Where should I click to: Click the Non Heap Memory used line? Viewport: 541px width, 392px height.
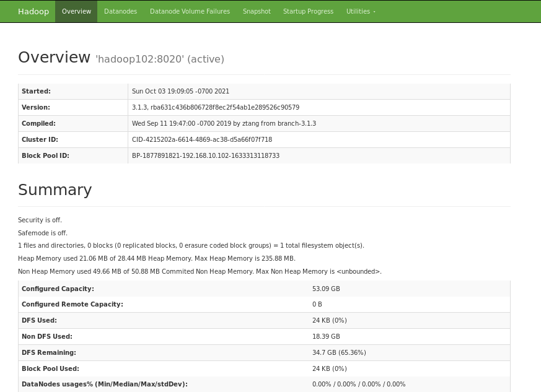[x=200, y=271]
